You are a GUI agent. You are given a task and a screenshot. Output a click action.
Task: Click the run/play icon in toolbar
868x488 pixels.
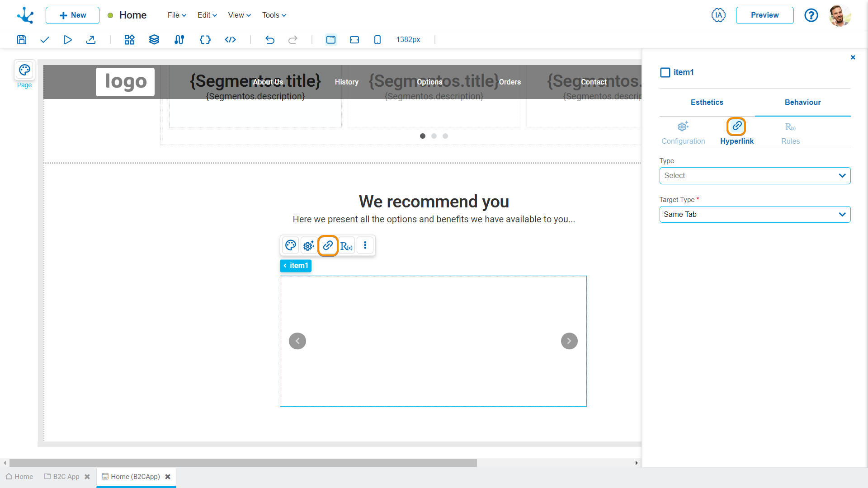67,39
